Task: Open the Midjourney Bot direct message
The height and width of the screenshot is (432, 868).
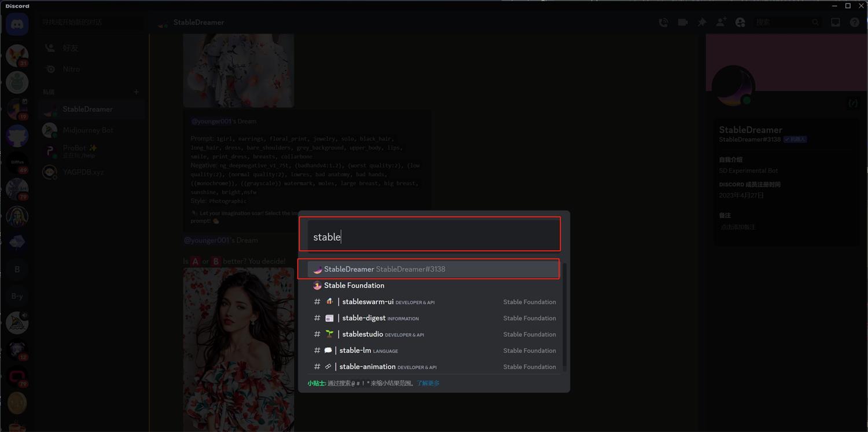Action: tap(91, 130)
